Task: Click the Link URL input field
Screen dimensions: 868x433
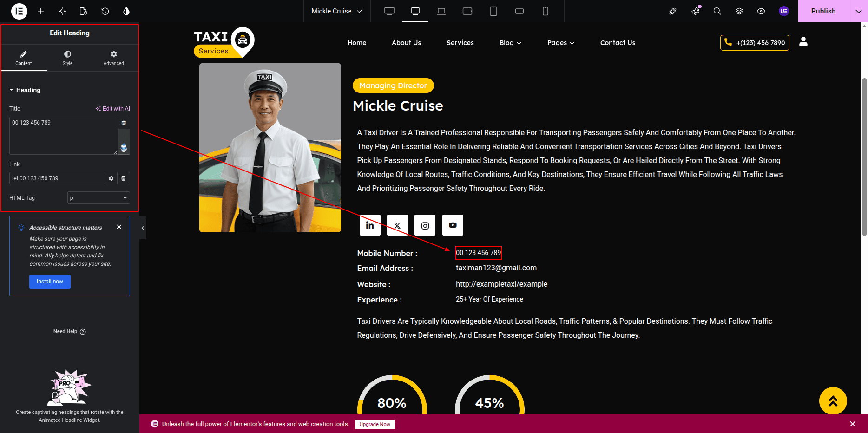Action: [x=57, y=178]
